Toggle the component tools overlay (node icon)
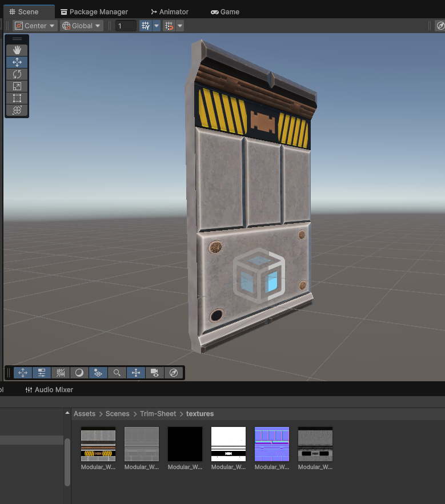 [x=136, y=373]
